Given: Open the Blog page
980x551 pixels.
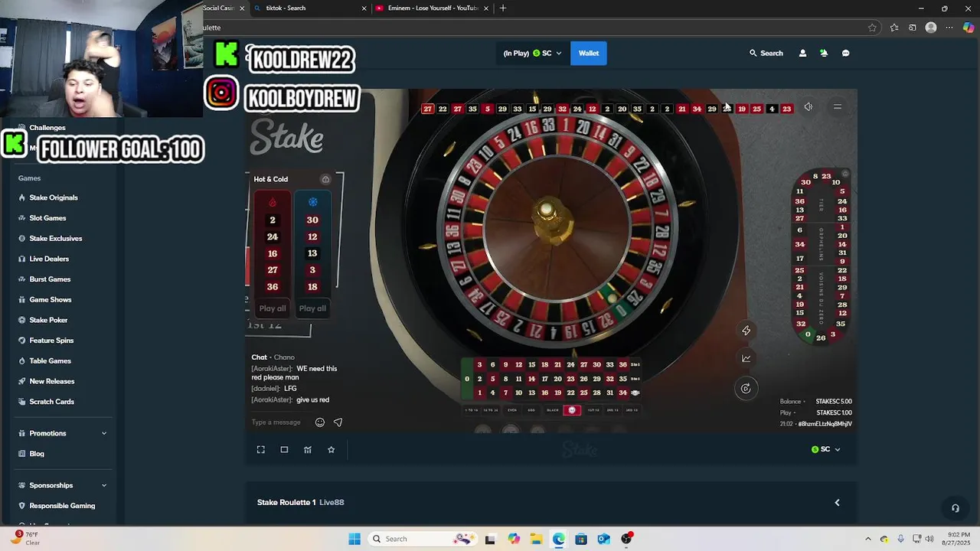Looking at the screenshot, I should 37,454.
